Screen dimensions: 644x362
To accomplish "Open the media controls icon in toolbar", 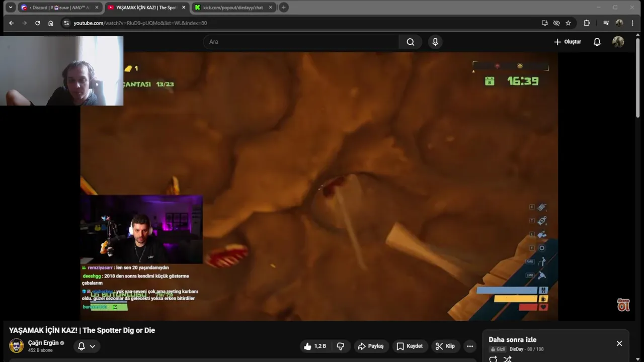I will 606,23.
